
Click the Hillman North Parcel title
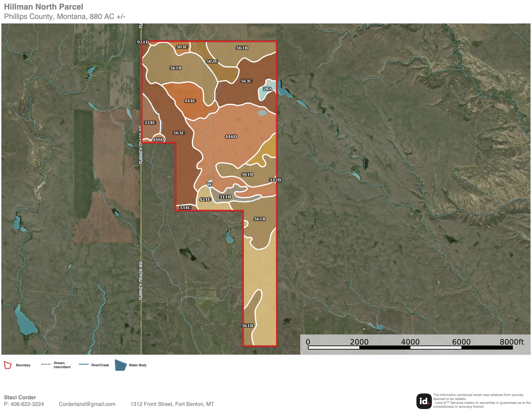[44, 7]
